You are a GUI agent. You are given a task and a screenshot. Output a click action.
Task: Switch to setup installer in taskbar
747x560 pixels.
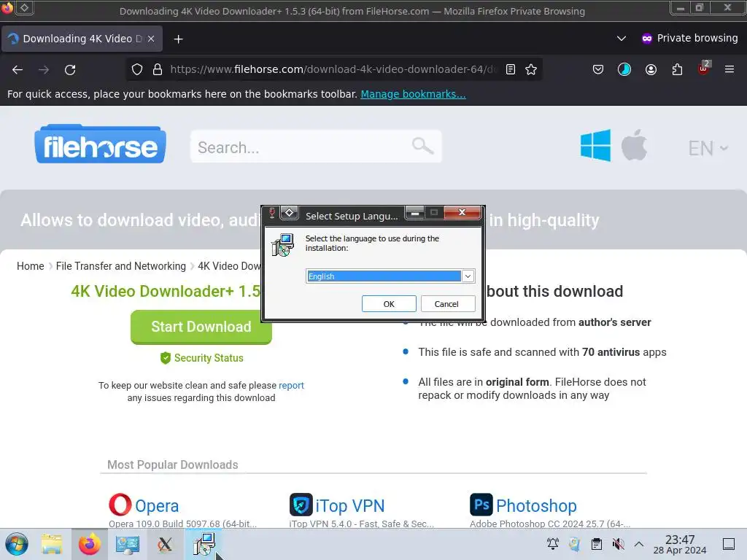click(204, 544)
